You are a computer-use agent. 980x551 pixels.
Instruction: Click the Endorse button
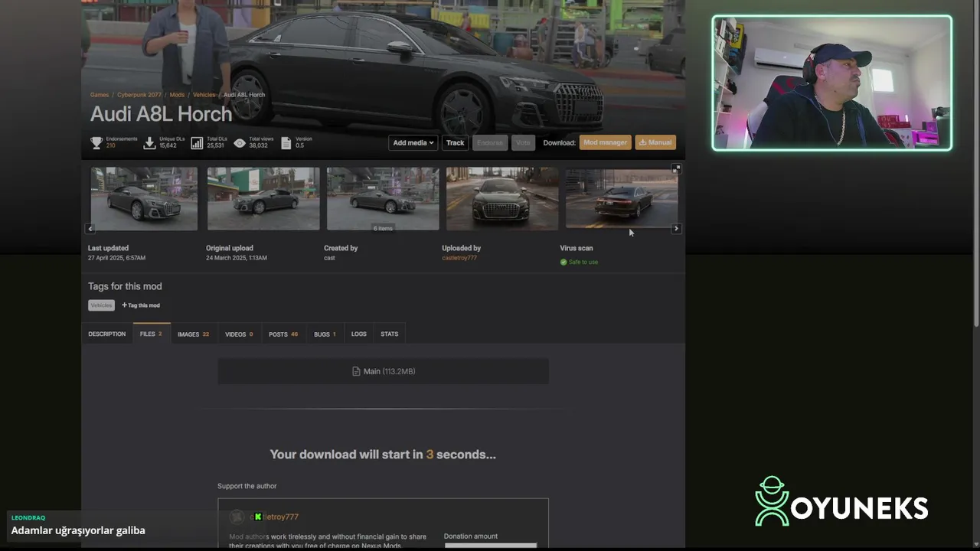(x=490, y=142)
